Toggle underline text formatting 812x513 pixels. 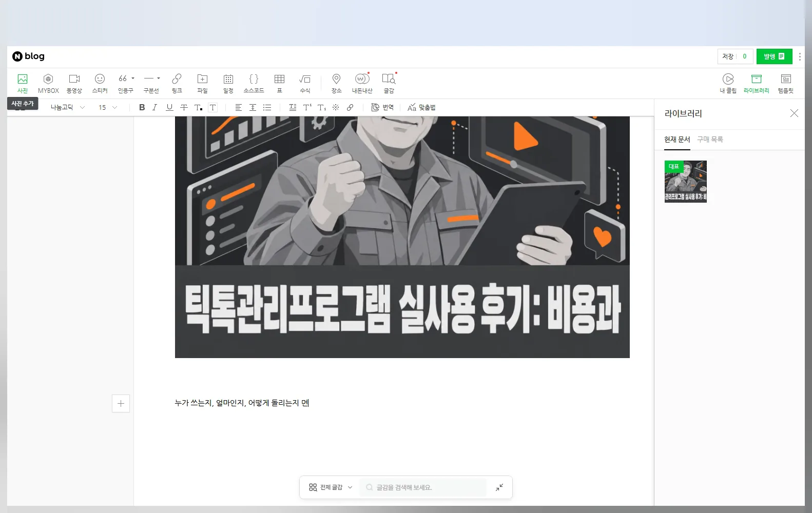click(169, 107)
